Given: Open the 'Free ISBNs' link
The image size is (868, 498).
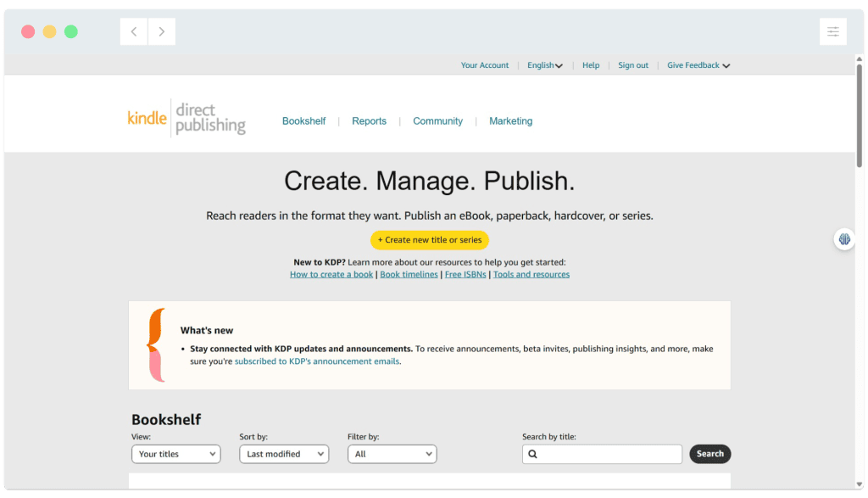Looking at the screenshot, I should click(465, 274).
